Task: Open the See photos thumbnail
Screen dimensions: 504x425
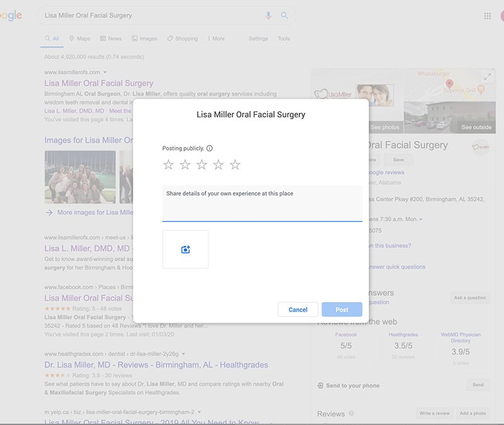Action: tap(384, 127)
